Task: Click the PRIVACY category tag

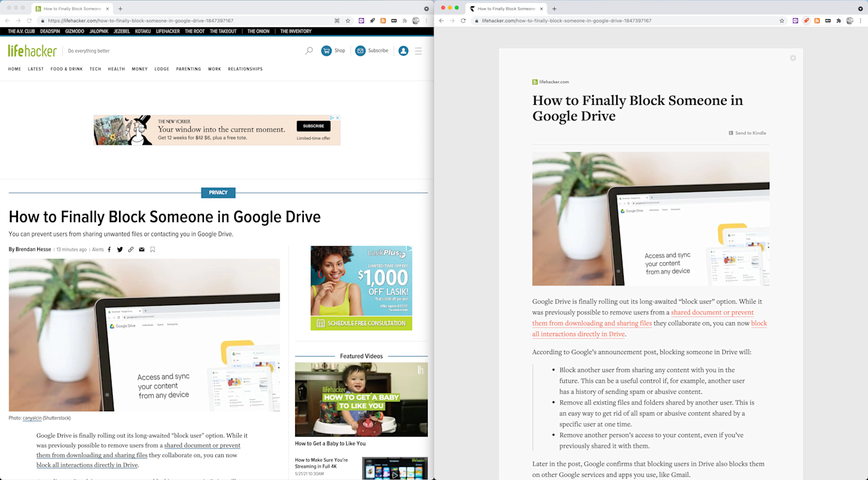Action: tap(218, 193)
